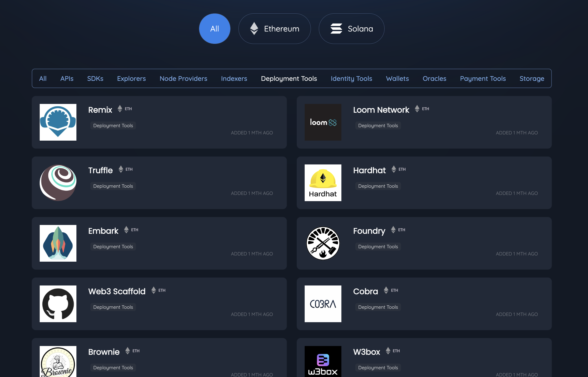Click the Deployment Tools tag under Remix
The height and width of the screenshot is (377, 588).
click(x=113, y=126)
